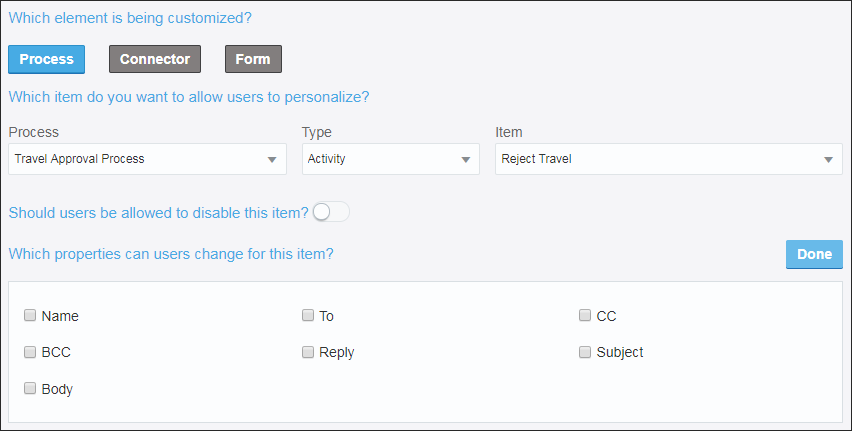852x431 pixels.
Task: Click the Subject checkbox label text
Action: point(620,352)
